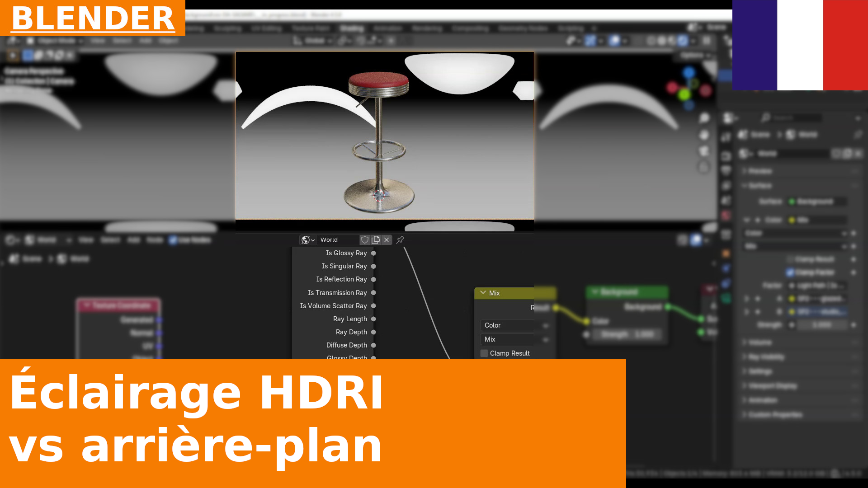Screen dimensions: 868x488
Task: Expand the Ray Visibility panel
Action: click(800, 357)
